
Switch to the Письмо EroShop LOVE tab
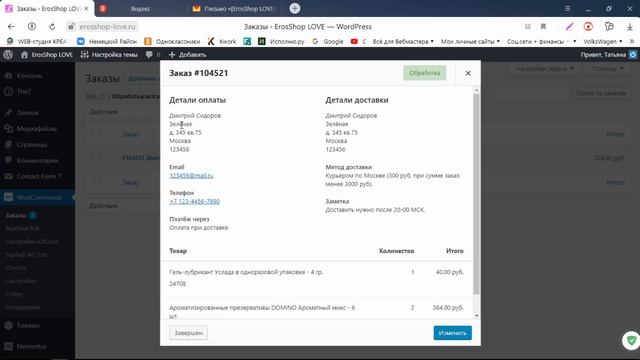pos(235,8)
